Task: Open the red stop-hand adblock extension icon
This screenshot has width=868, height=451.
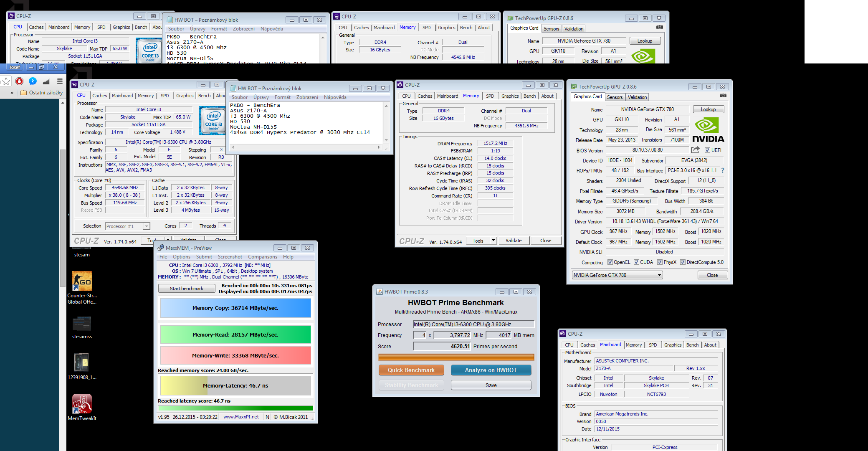Action: pyautogui.click(x=19, y=81)
